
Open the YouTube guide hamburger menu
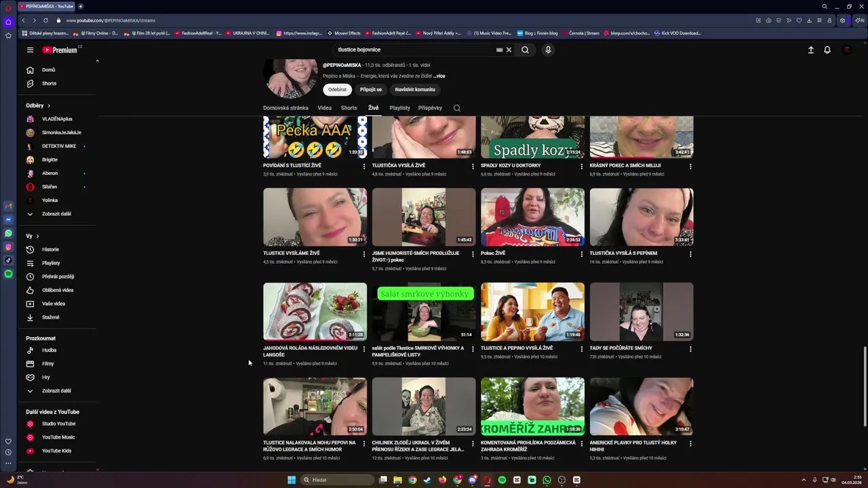click(x=30, y=49)
